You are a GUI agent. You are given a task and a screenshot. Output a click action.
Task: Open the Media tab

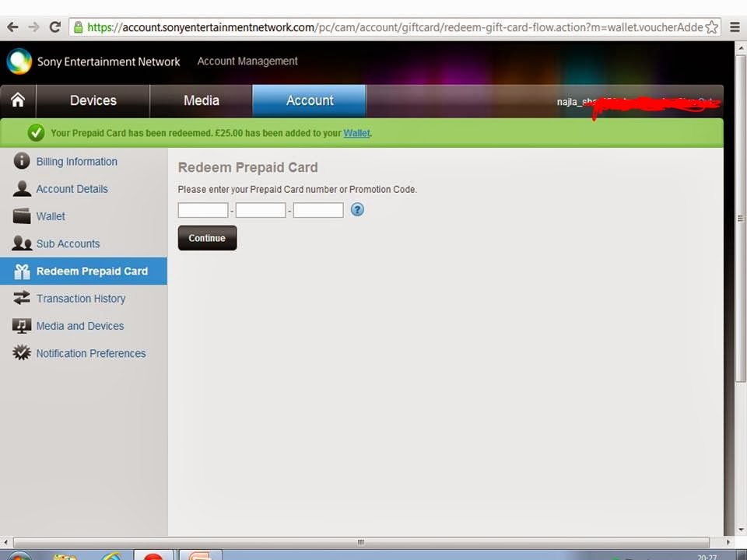tap(202, 100)
